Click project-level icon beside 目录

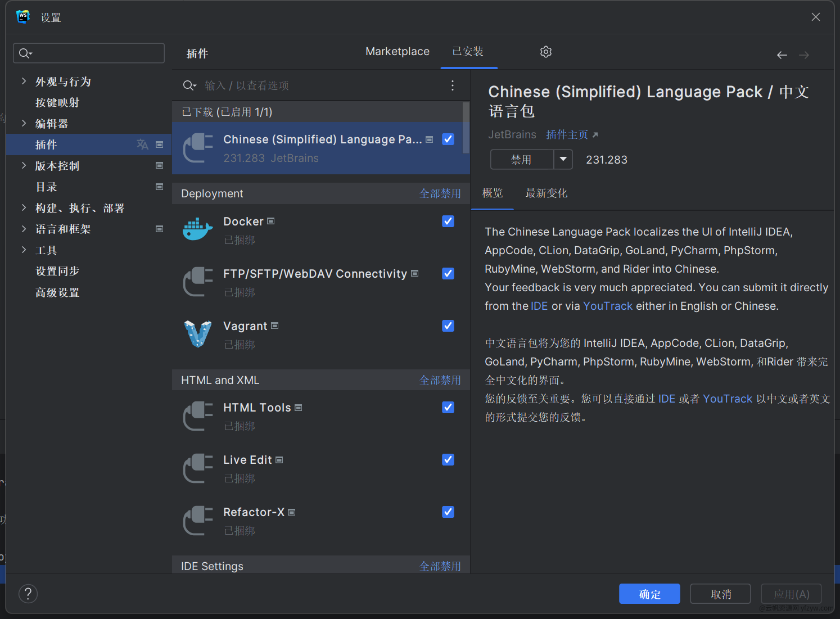tap(160, 187)
